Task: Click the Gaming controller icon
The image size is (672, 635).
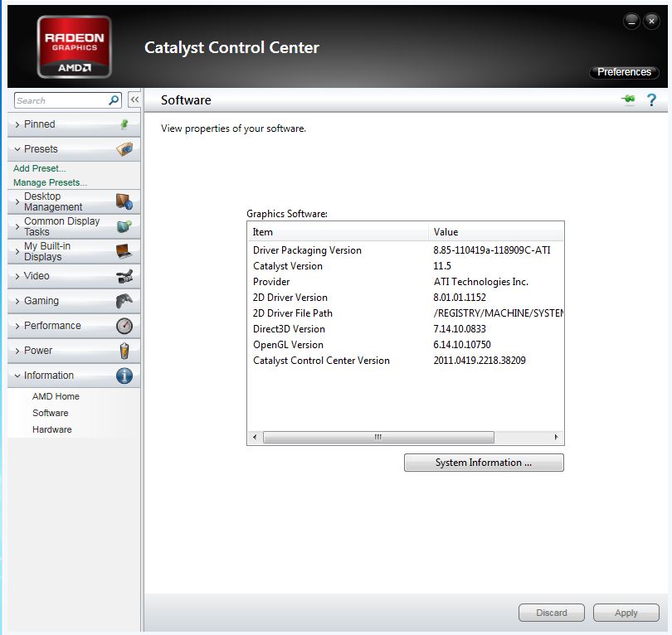Action: click(x=124, y=301)
